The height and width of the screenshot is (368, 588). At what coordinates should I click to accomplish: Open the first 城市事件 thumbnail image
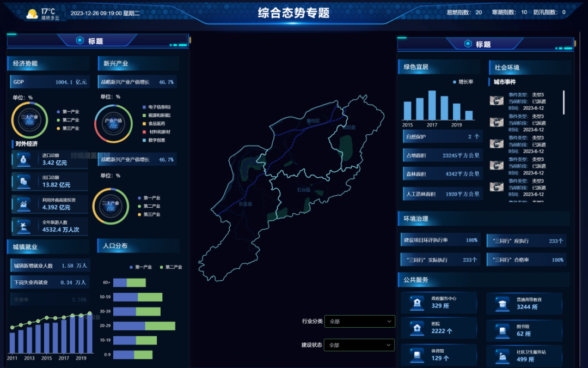click(x=496, y=101)
